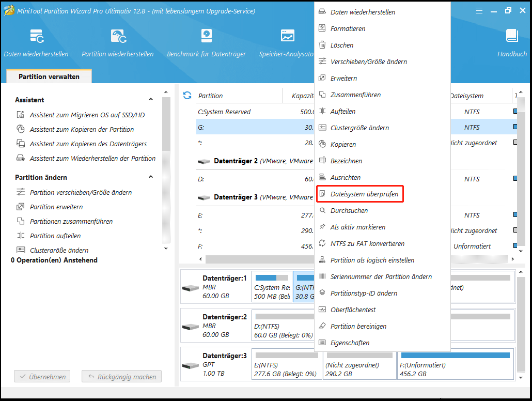Image resolution: width=532 pixels, height=401 pixels.
Task: Click Löschen trash icon in context menu
Action: 322,45
